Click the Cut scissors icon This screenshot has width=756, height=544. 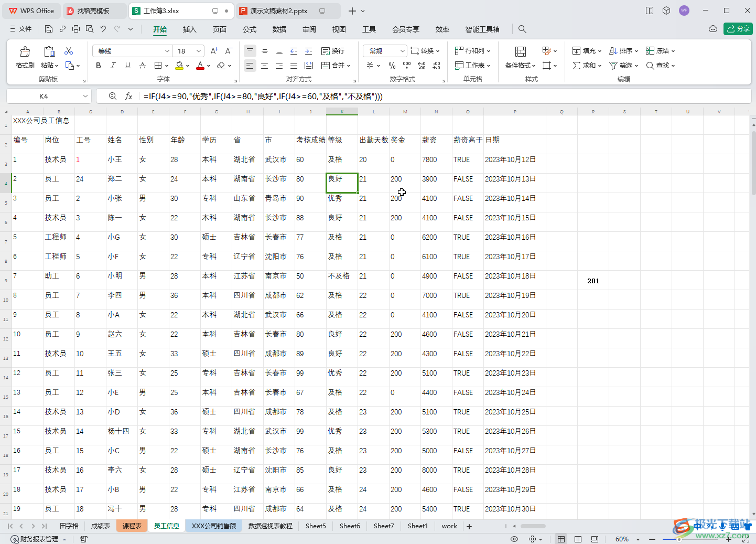click(x=69, y=51)
